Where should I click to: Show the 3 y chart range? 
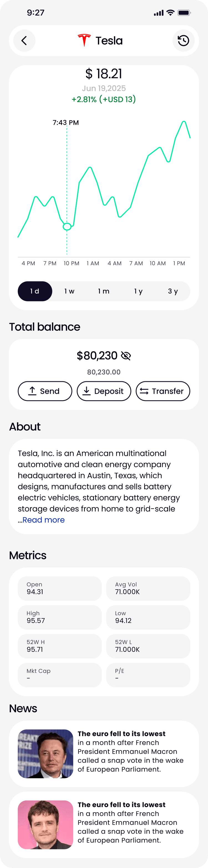click(x=173, y=291)
